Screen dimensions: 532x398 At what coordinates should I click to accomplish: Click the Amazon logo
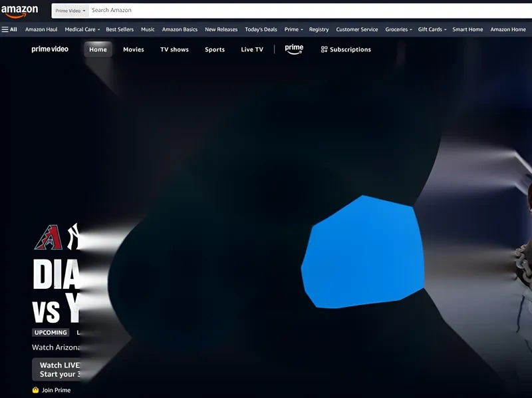coord(20,11)
